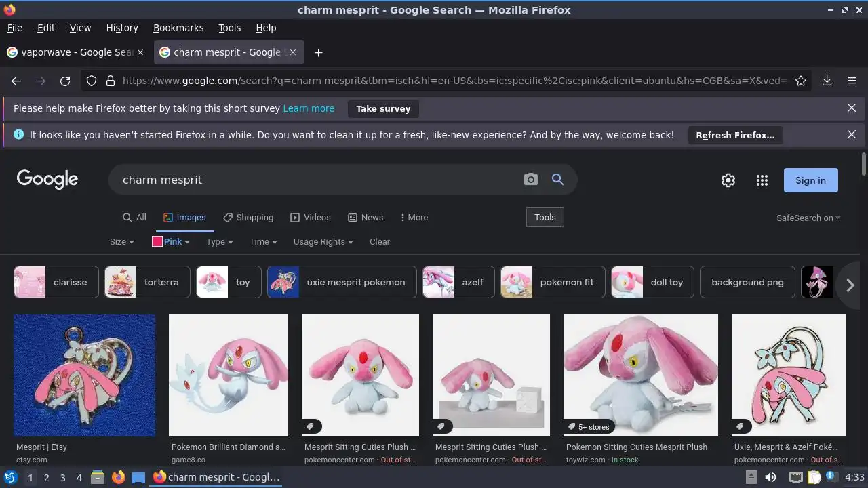Dismiss the Firefox survey notification bar
The width and height of the screenshot is (868, 488).
[x=852, y=108]
